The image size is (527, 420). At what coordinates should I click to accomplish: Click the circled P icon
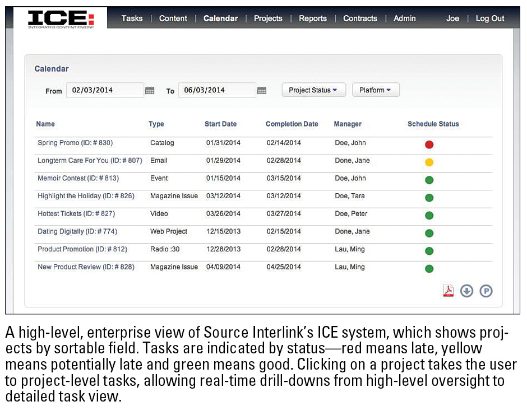[x=486, y=291]
